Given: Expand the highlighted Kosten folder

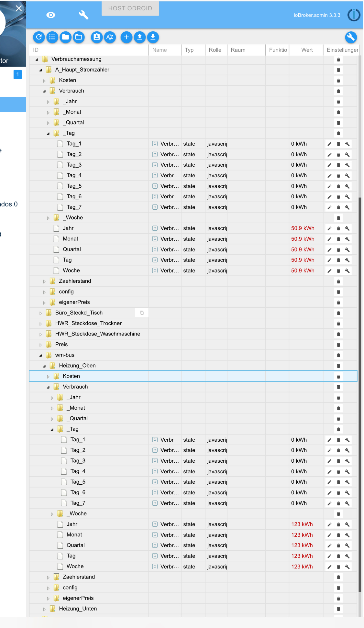Looking at the screenshot, I should click(x=49, y=376).
